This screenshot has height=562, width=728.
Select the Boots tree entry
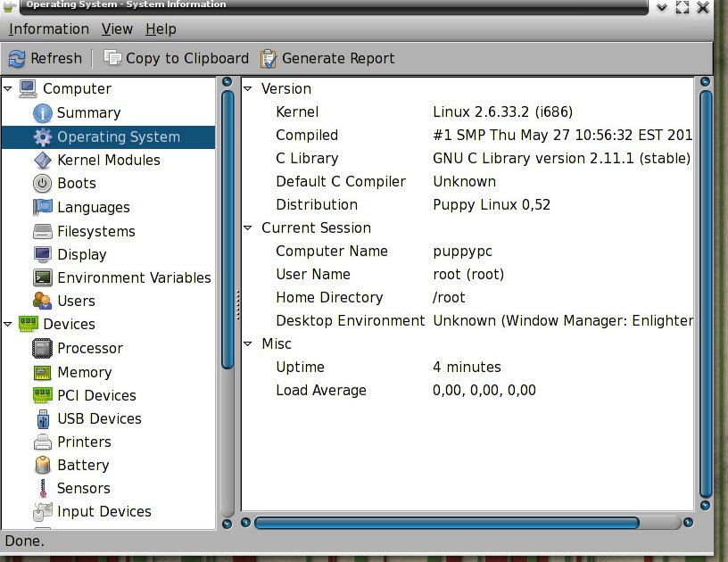point(77,183)
